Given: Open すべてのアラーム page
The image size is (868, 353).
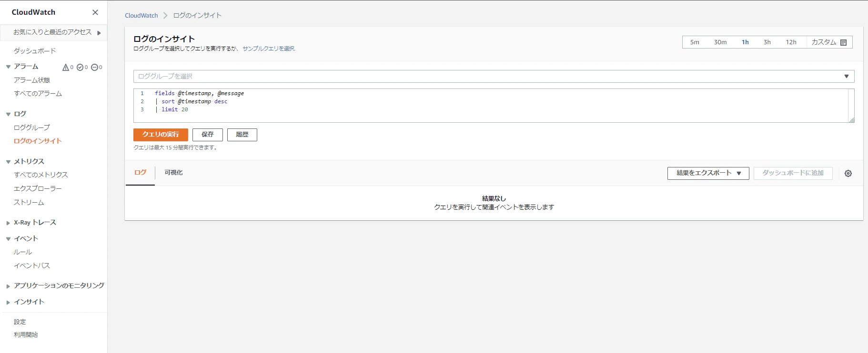Looking at the screenshot, I should pyautogui.click(x=38, y=94).
